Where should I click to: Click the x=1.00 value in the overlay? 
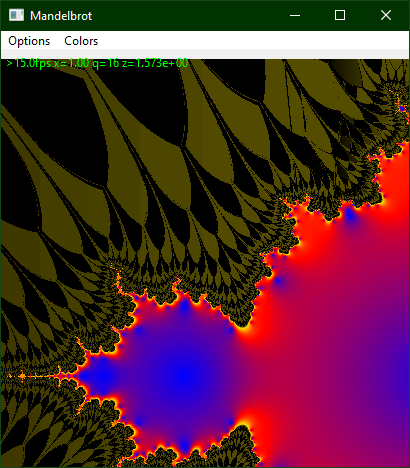pyautogui.click(x=71, y=63)
